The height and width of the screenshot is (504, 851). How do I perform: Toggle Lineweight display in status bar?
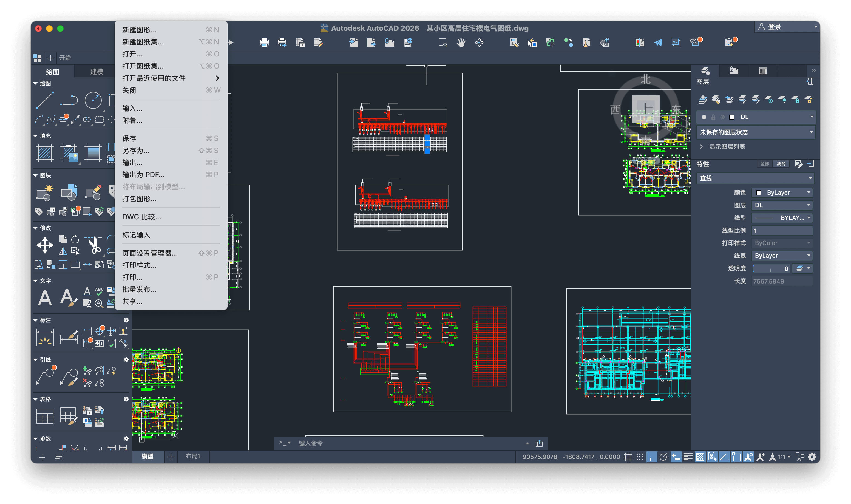(688, 457)
